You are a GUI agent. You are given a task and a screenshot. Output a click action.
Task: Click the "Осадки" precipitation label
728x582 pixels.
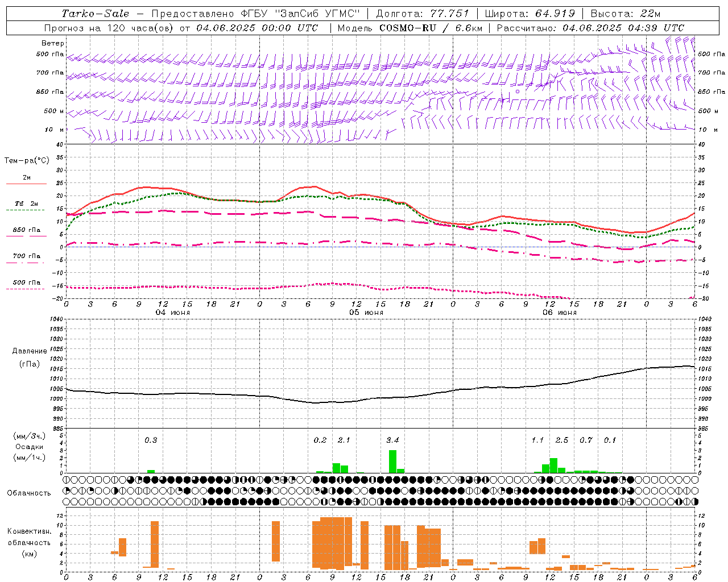pos(30,447)
